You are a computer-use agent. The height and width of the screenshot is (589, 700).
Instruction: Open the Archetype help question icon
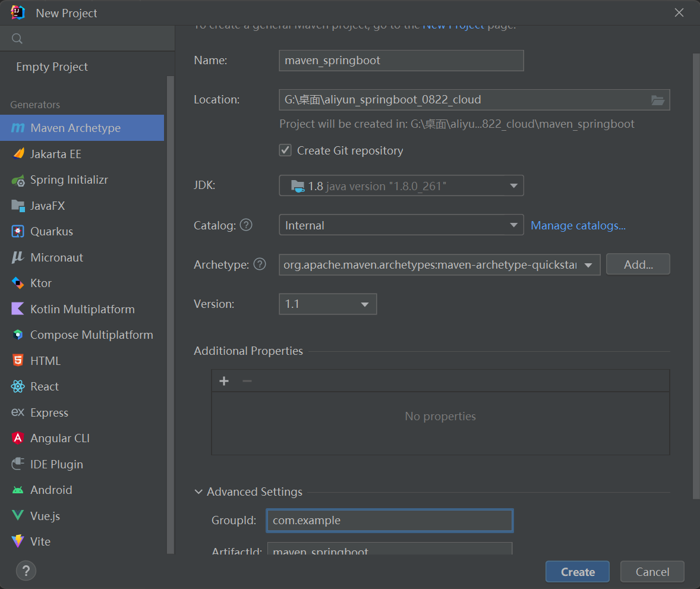pos(259,264)
